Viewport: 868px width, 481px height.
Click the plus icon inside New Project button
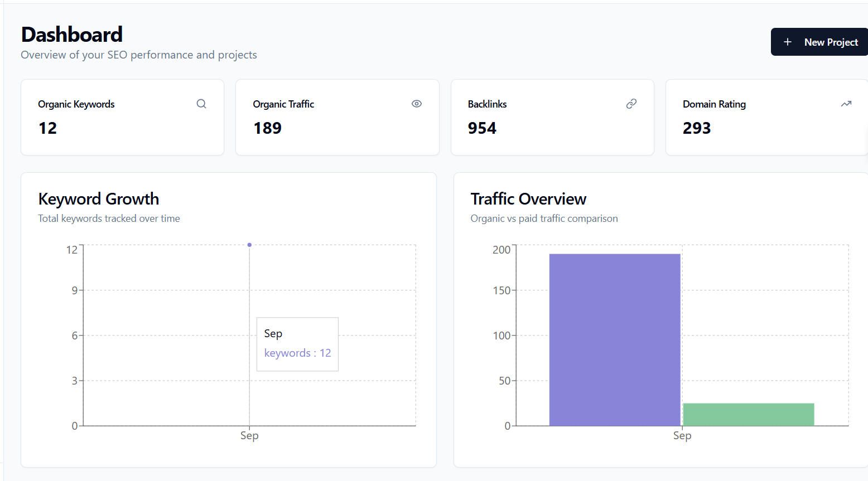pyautogui.click(x=788, y=42)
